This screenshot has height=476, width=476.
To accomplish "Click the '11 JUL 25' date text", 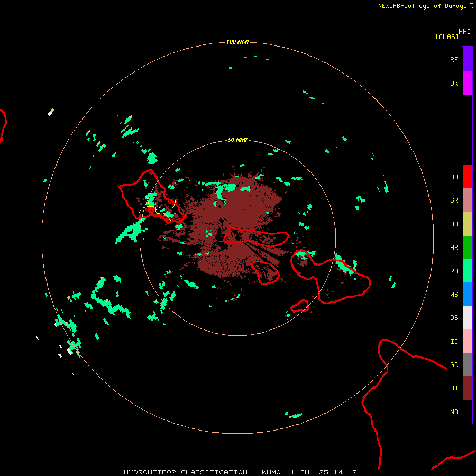I will (x=307, y=472).
